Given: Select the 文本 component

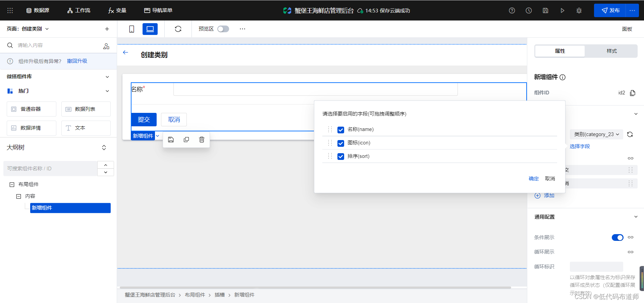Looking at the screenshot, I should pyautogui.click(x=86, y=128).
